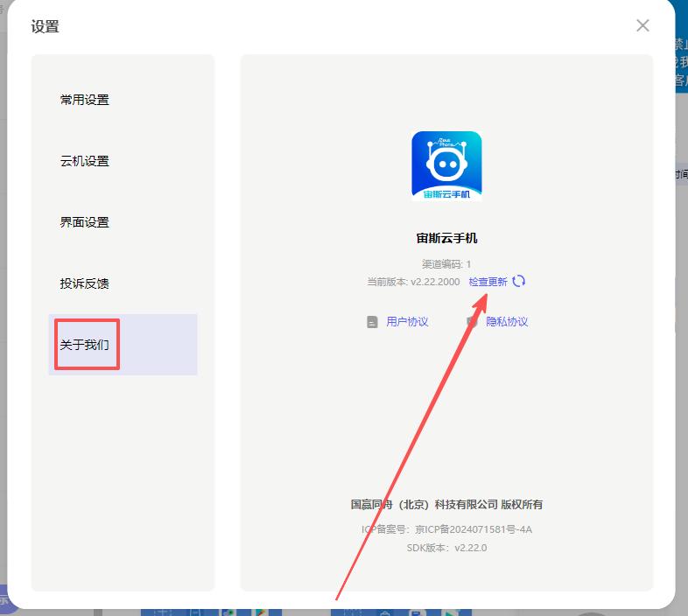Click the document icon before 用户协议

tap(372, 322)
